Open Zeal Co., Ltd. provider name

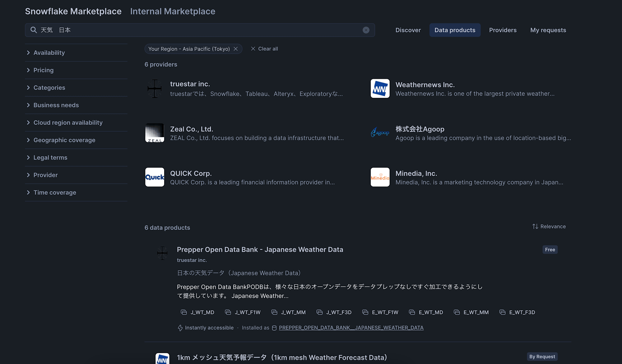coord(192,129)
